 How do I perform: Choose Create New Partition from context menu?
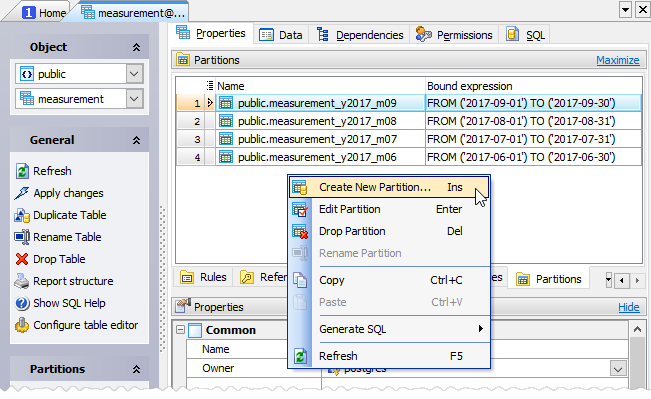click(x=389, y=187)
